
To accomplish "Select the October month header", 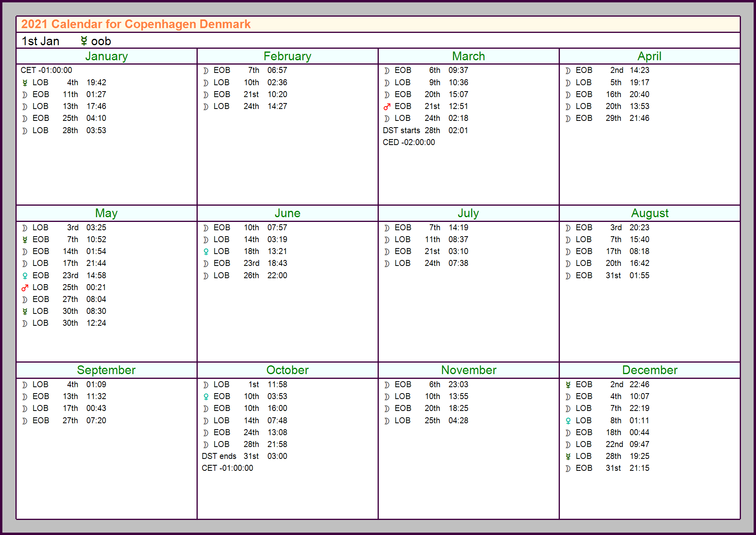I will [288, 370].
